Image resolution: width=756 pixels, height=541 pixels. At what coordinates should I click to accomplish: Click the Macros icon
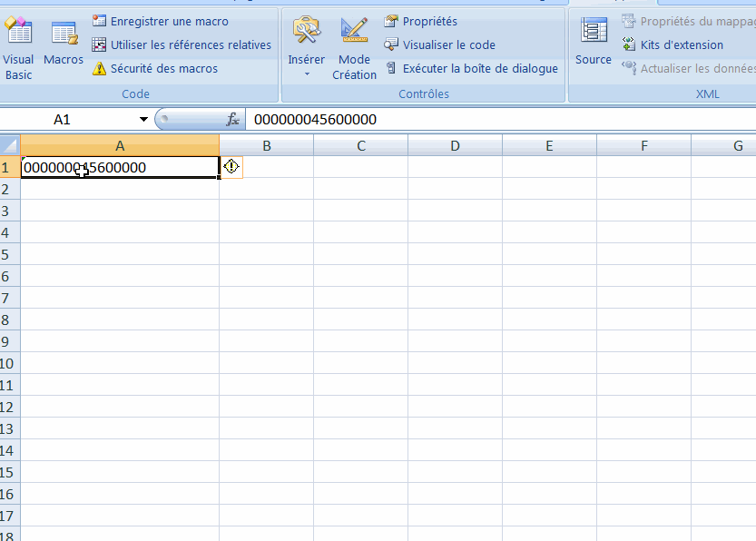pos(64,44)
